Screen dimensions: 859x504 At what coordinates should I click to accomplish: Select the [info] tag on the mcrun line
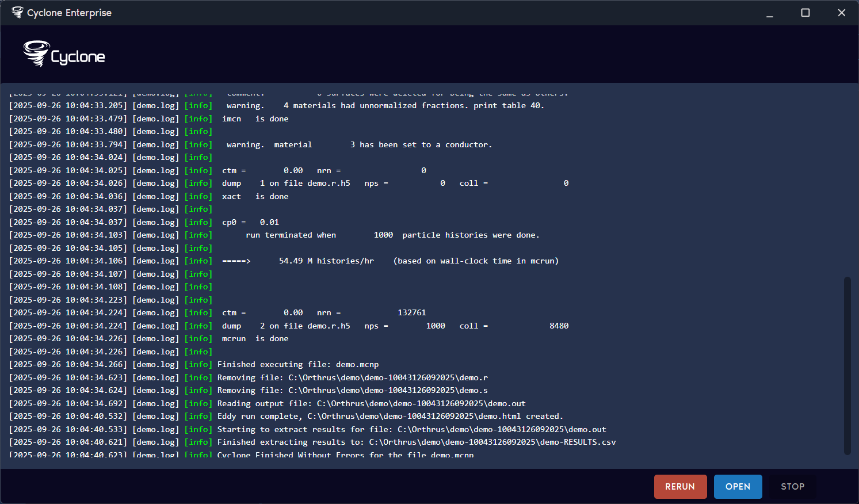tap(198, 338)
